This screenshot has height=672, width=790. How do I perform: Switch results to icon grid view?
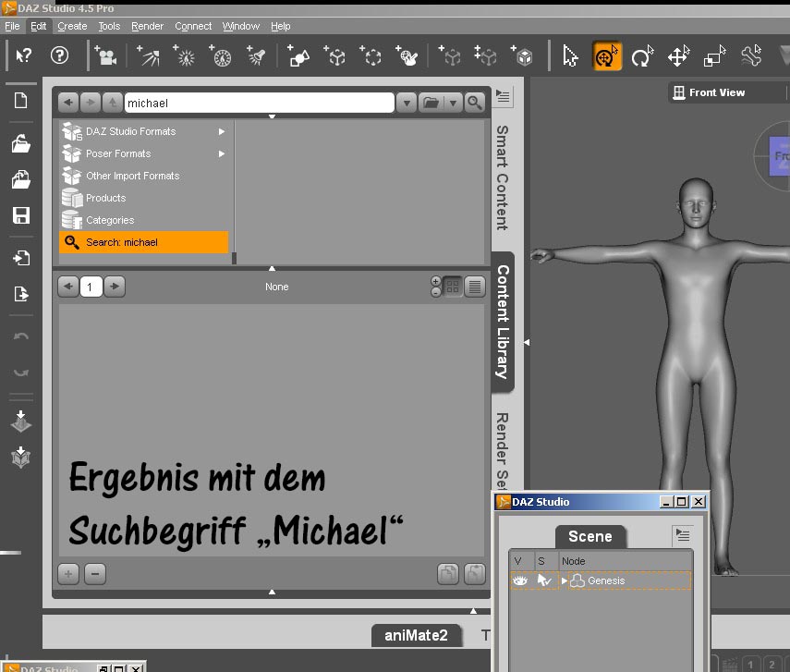[x=453, y=287]
